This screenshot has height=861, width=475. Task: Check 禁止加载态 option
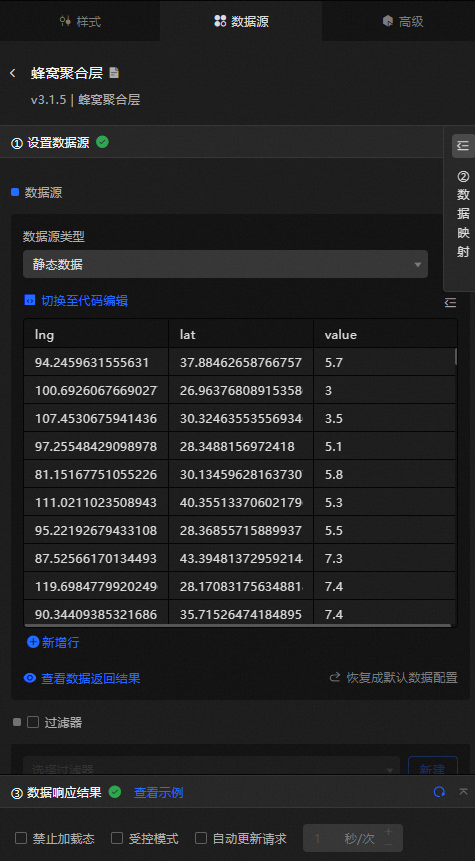(x=21, y=838)
